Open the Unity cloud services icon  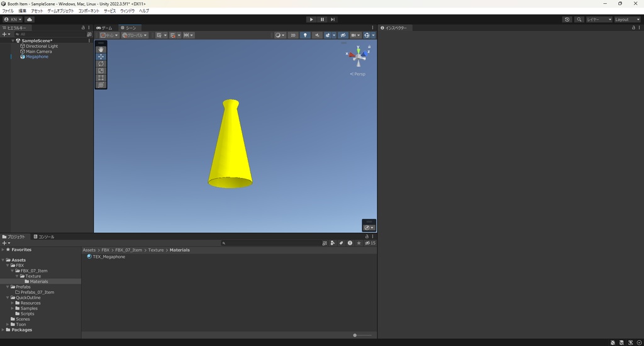coord(30,20)
